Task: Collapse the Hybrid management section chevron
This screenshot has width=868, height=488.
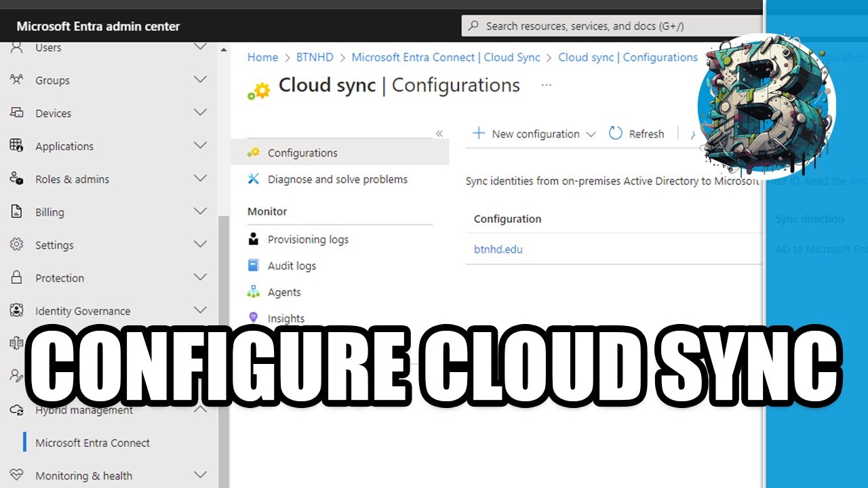Action: point(200,409)
